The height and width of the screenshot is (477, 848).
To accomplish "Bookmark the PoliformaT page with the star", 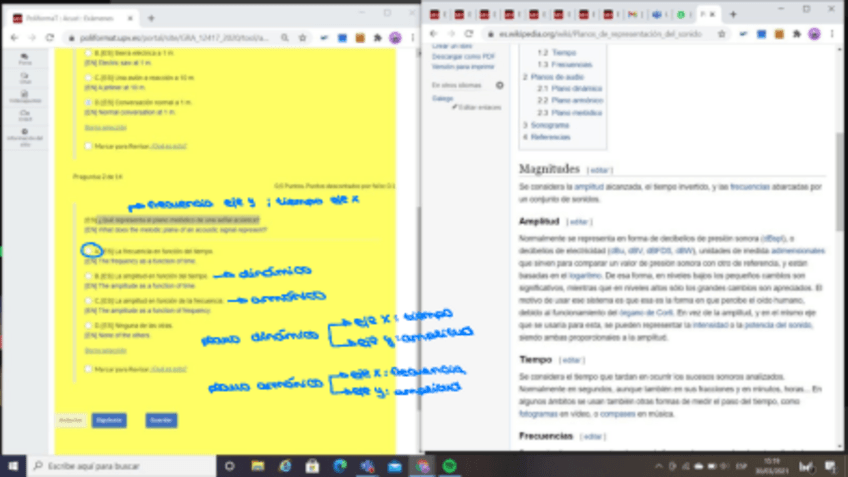I will pos(302,38).
